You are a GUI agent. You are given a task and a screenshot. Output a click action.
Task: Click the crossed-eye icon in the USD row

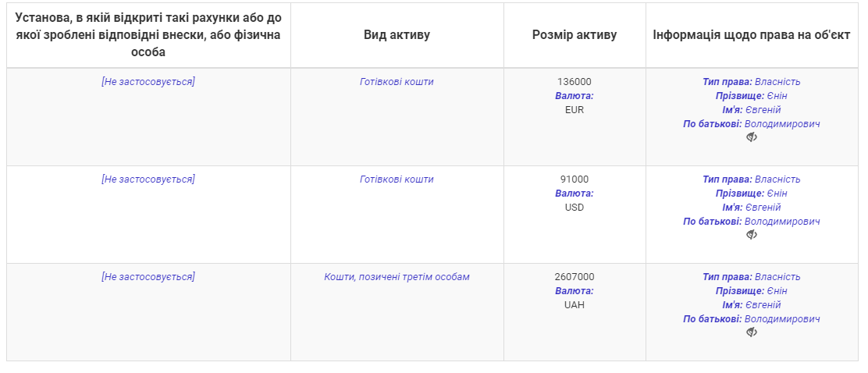click(752, 235)
